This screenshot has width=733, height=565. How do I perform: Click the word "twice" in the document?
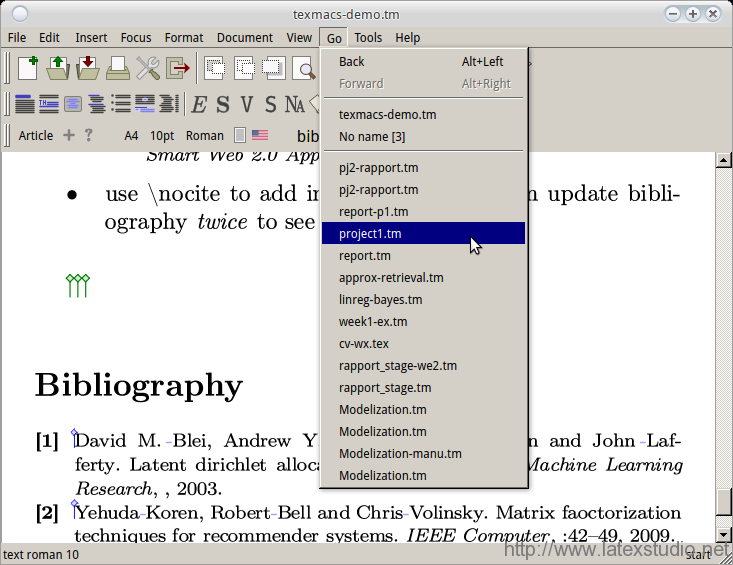point(222,222)
